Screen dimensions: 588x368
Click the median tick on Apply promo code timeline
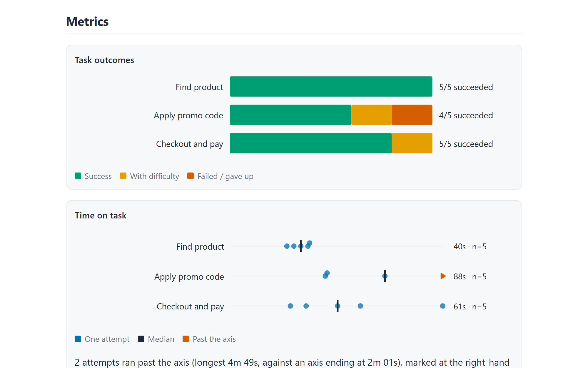385,276
